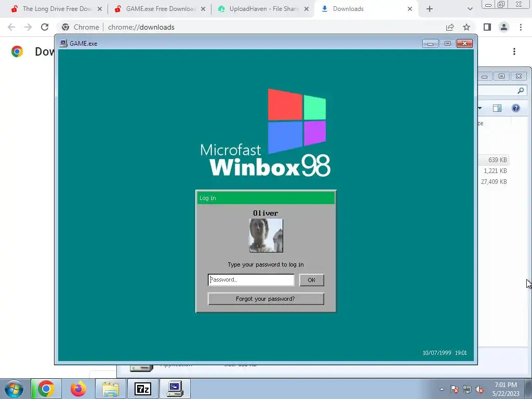Maximize the GAME.exe window
532x399 pixels.
point(447,44)
